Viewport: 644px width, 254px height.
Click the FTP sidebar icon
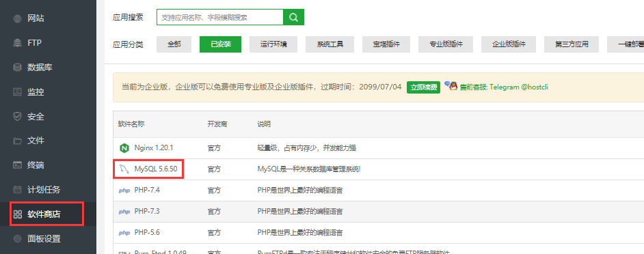click(x=17, y=43)
